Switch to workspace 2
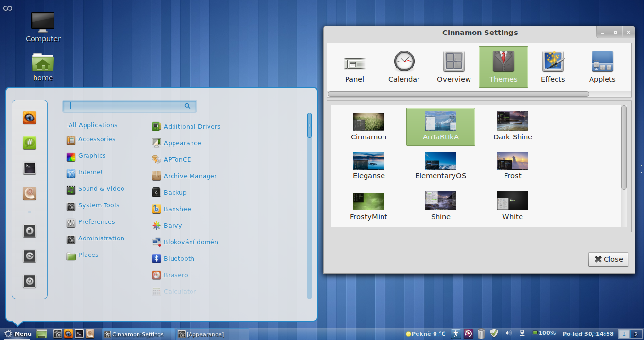The image size is (644, 340). (x=635, y=334)
